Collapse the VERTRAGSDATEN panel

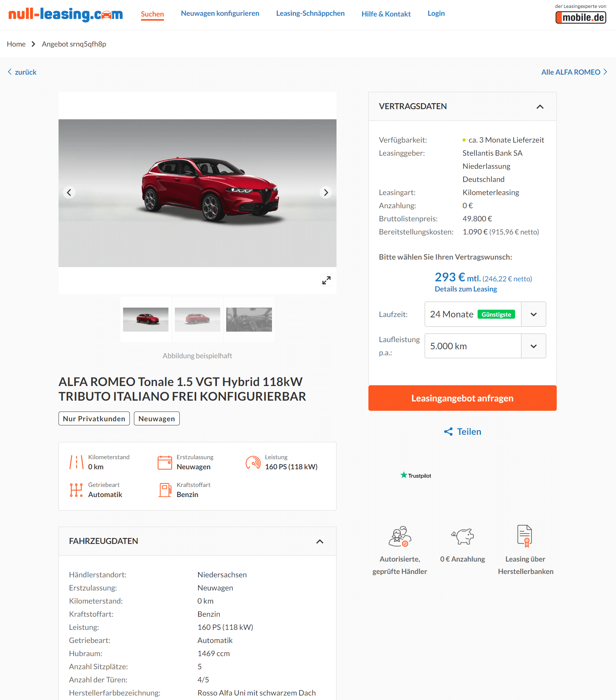(540, 107)
